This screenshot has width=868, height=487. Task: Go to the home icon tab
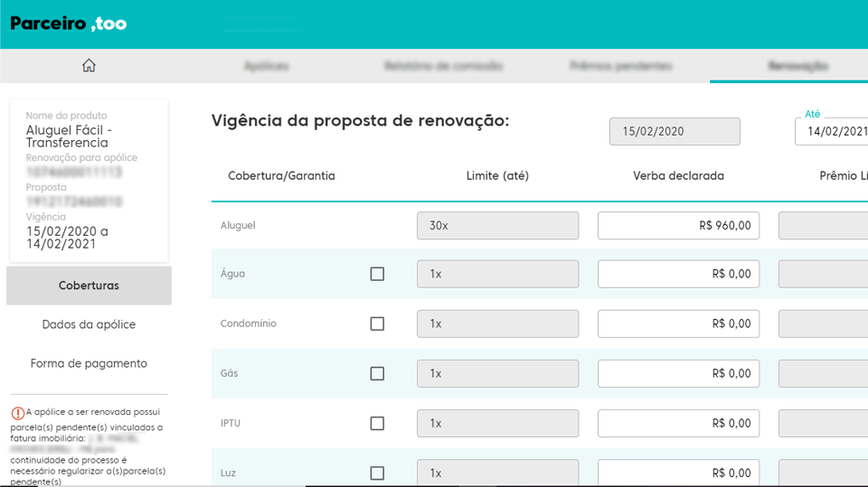tap(89, 65)
